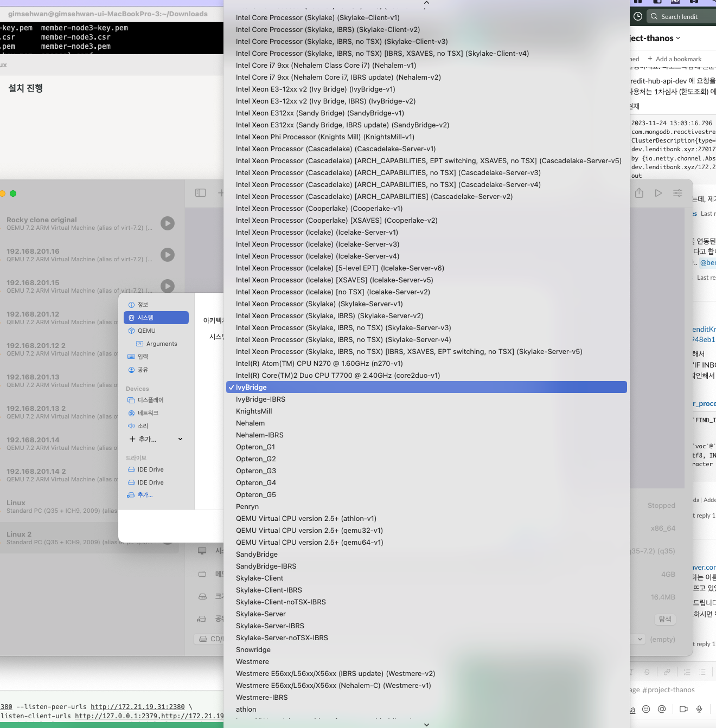Image resolution: width=716 pixels, height=728 pixels.
Task: Choose KnightsMill CPU option
Action: tap(426, 411)
